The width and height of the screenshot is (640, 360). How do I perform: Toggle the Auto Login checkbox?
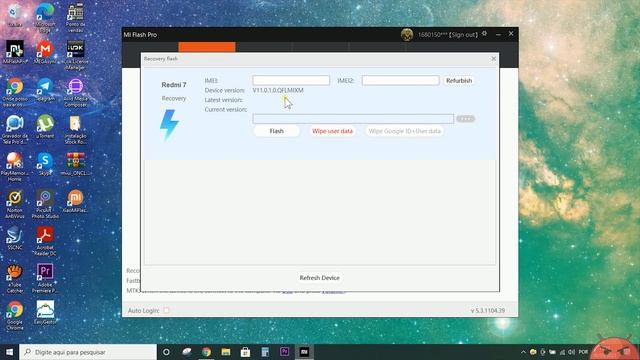point(166,310)
